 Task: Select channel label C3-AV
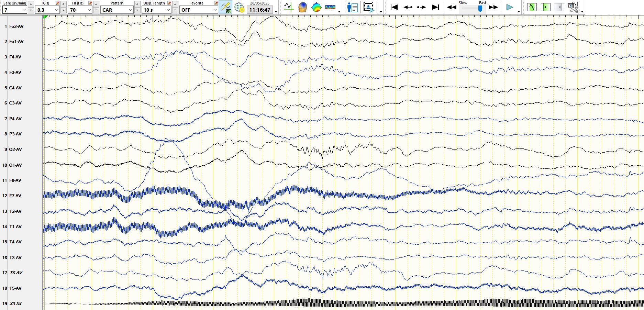15,103
